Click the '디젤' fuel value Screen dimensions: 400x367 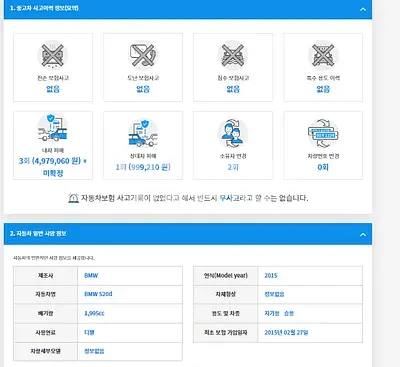pos(89,332)
